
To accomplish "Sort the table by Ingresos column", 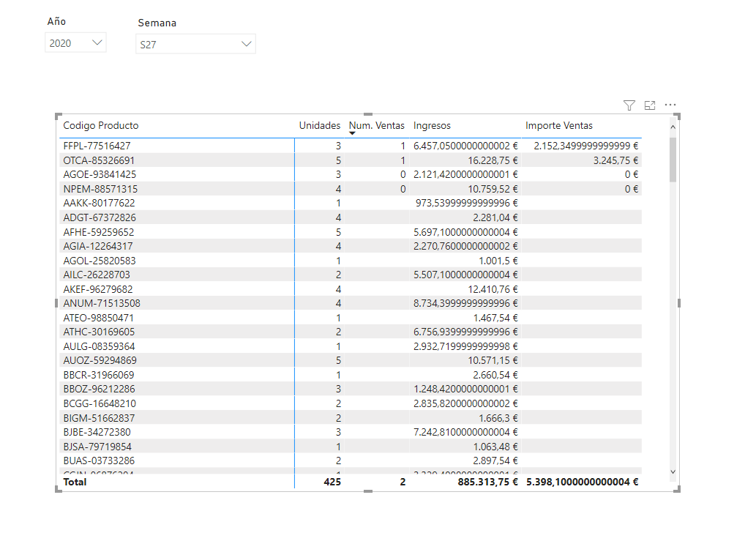I will pos(432,125).
